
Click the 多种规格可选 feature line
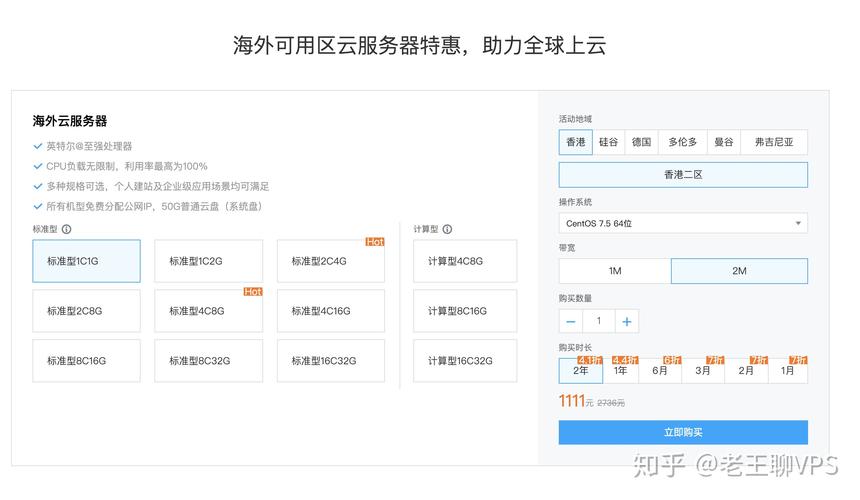[157, 186]
